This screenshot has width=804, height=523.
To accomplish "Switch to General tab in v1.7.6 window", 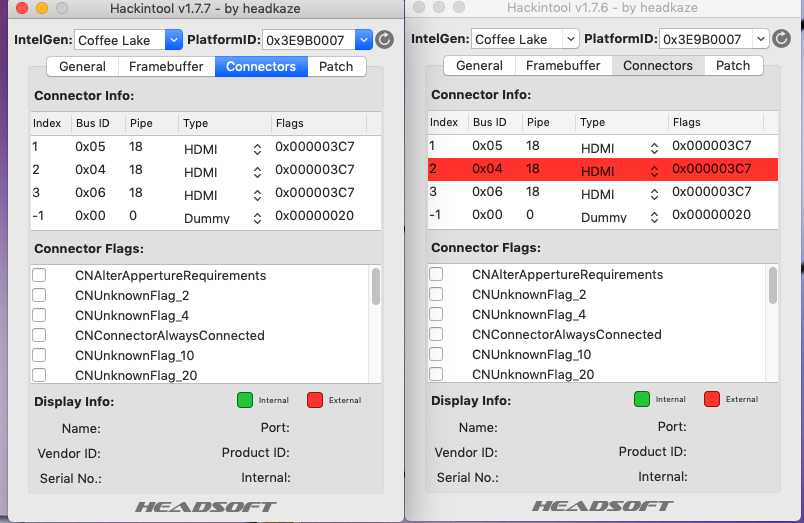I will 479,66.
